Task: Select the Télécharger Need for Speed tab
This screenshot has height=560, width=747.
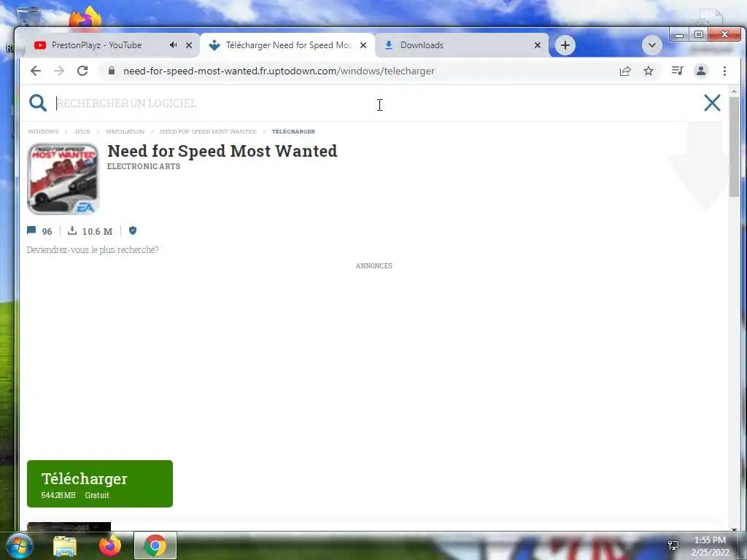Action: click(289, 45)
